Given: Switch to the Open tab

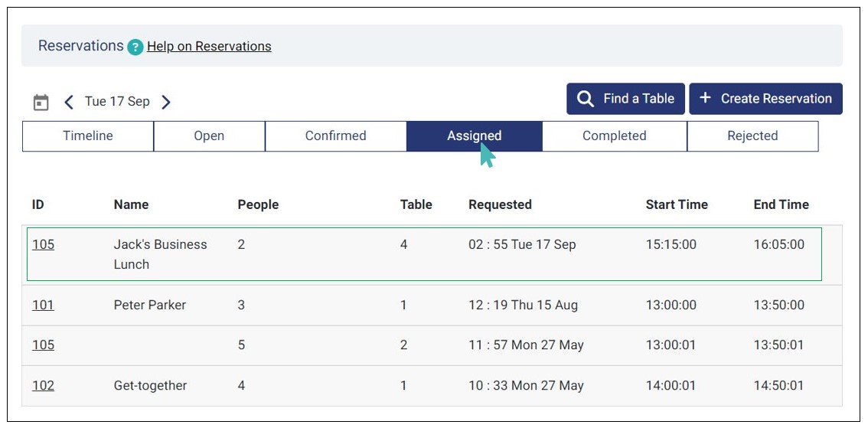Looking at the screenshot, I should coord(209,136).
